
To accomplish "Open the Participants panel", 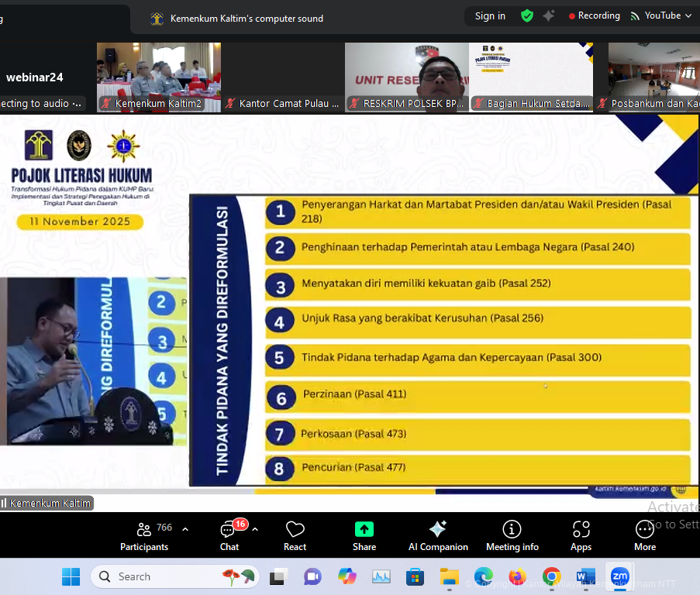I will pos(144,535).
